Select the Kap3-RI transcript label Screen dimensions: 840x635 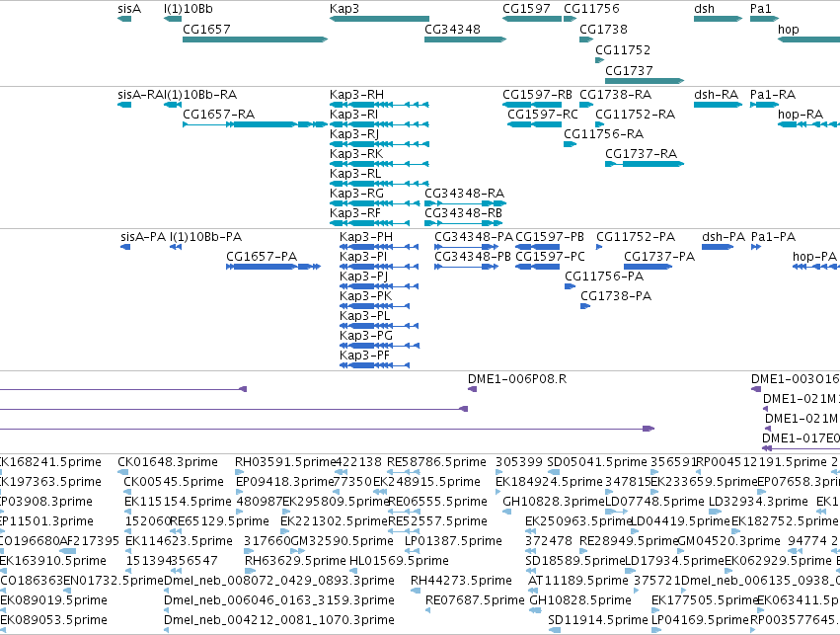pos(353,115)
